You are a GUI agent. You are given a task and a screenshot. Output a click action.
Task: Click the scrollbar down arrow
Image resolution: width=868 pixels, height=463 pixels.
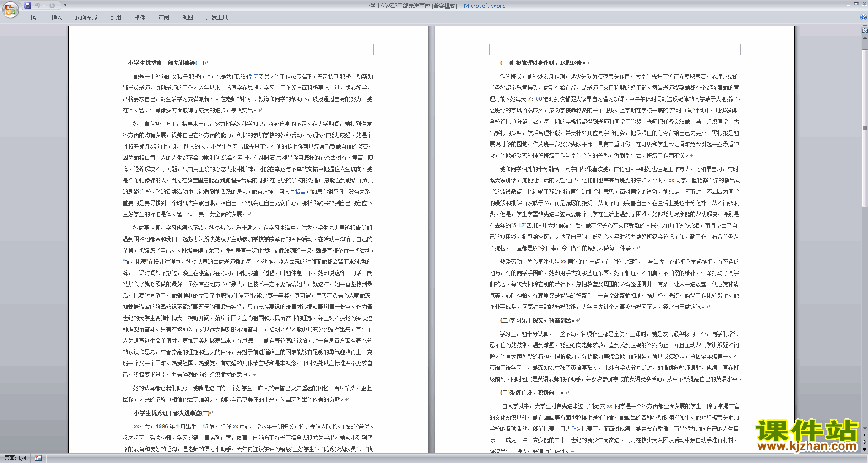pos(865,428)
